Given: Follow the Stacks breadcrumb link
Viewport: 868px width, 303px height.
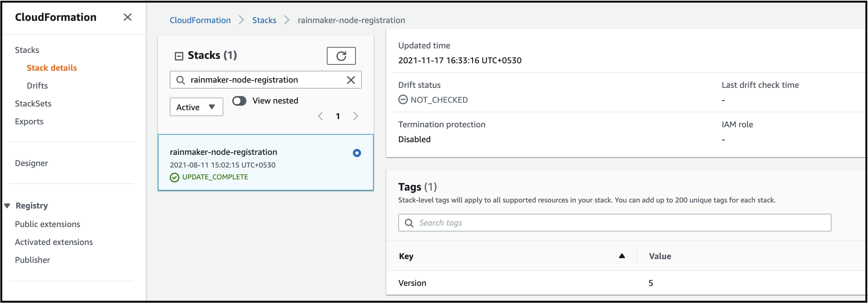Looking at the screenshot, I should pos(264,20).
